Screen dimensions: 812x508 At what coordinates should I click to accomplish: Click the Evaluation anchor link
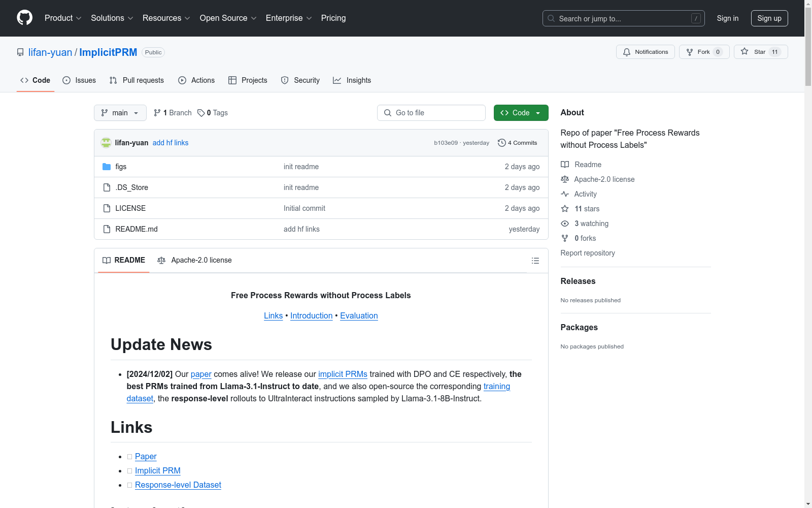[359, 316]
